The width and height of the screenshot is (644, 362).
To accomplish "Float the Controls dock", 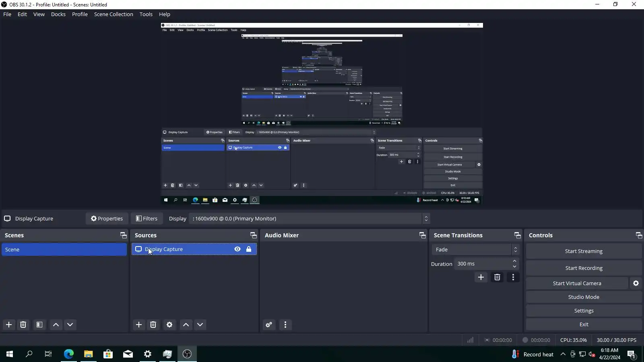I will [639, 235].
